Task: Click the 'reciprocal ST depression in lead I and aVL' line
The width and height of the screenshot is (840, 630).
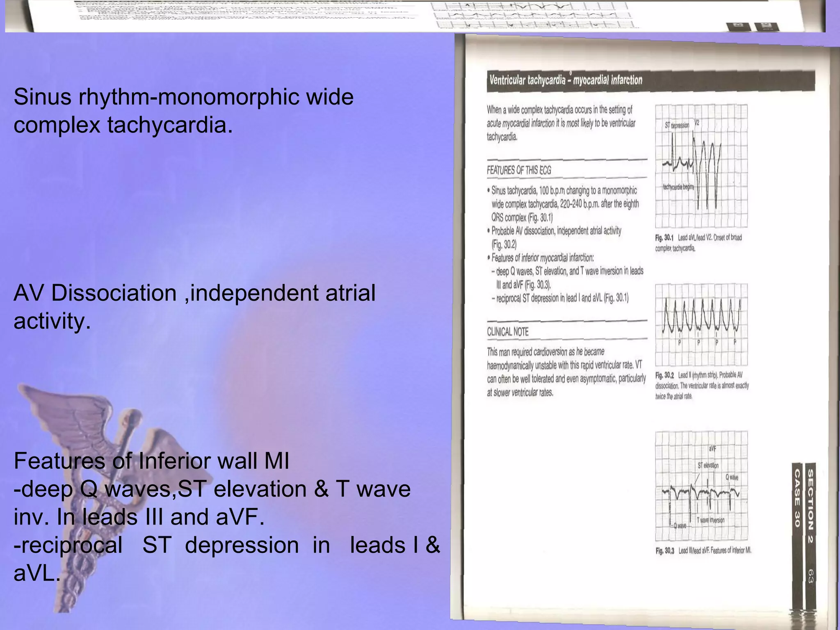Action: [560, 298]
